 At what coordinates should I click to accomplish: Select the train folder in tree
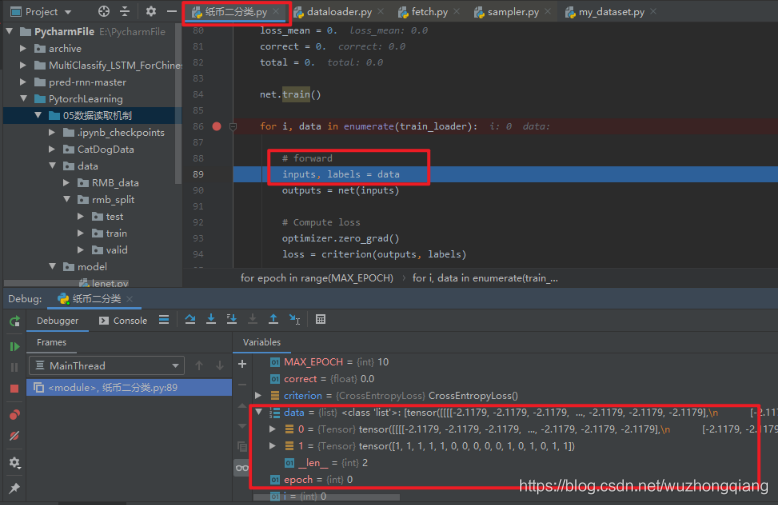point(115,233)
